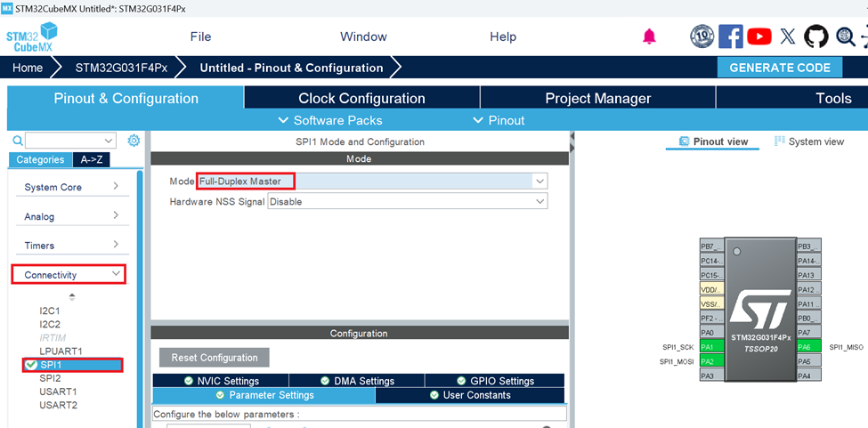Click the ST logo on the chip
The height and width of the screenshot is (428, 868).
(x=760, y=311)
